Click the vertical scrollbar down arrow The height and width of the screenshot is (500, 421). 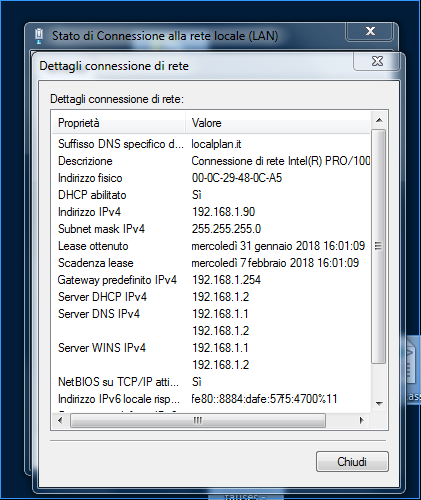(x=379, y=404)
